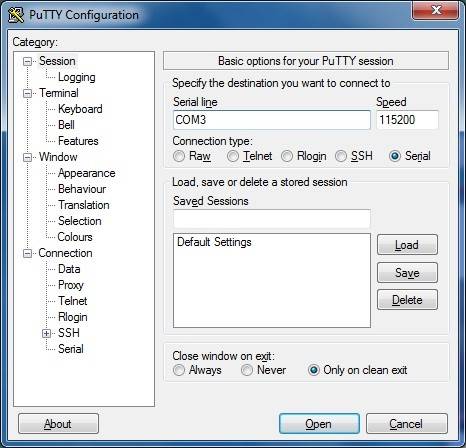Collapse the Window category node
The width and height of the screenshot is (466, 448).
[27, 157]
